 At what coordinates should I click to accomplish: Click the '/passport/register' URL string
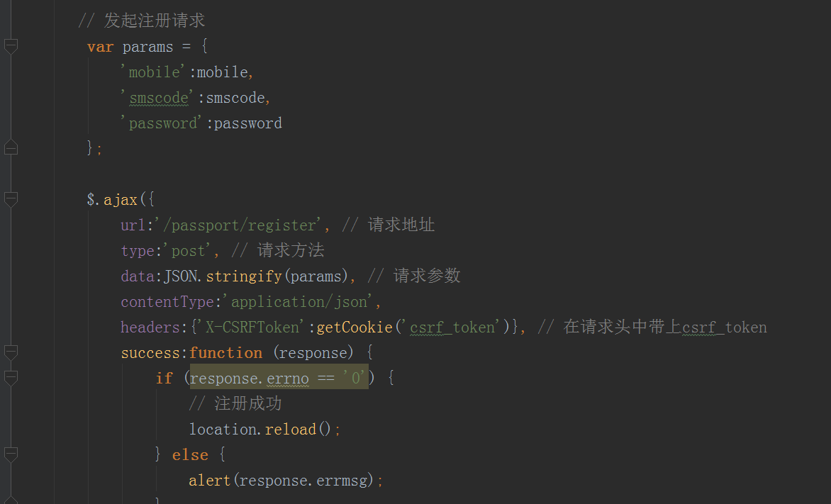[x=242, y=225]
